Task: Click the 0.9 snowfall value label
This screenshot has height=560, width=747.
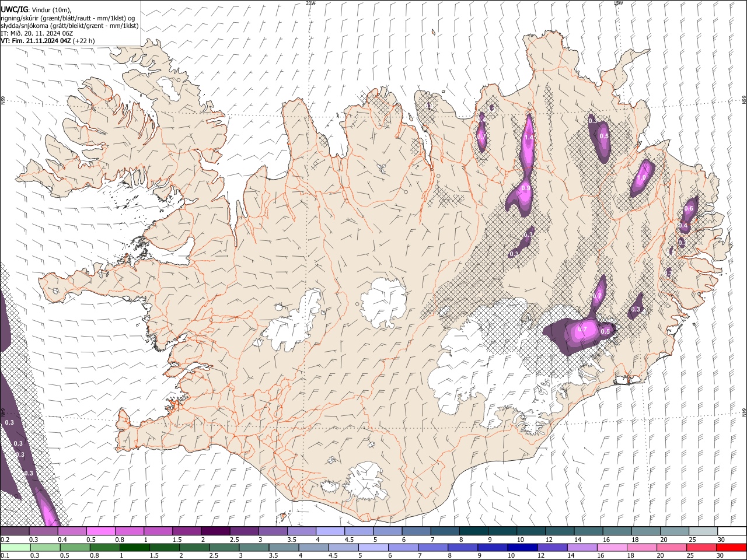Action: tap(526, 188)
